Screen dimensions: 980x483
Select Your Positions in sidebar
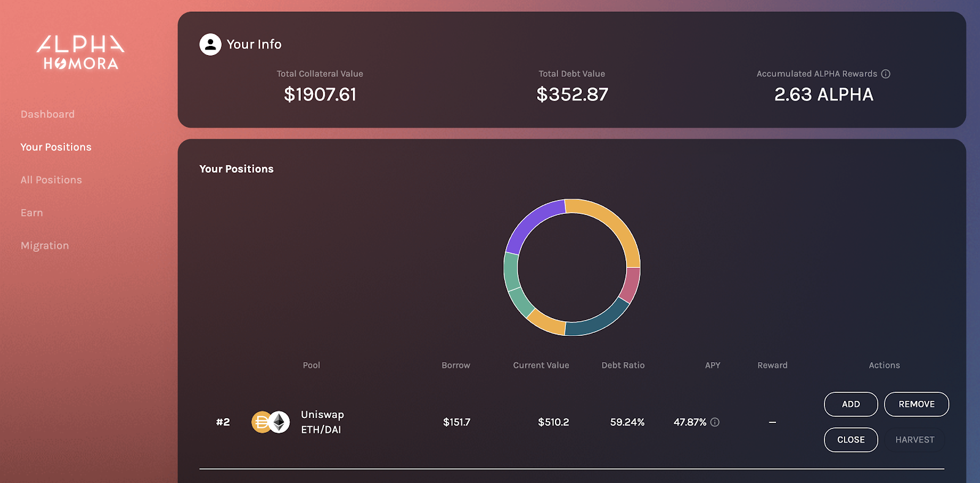point(56,147)
